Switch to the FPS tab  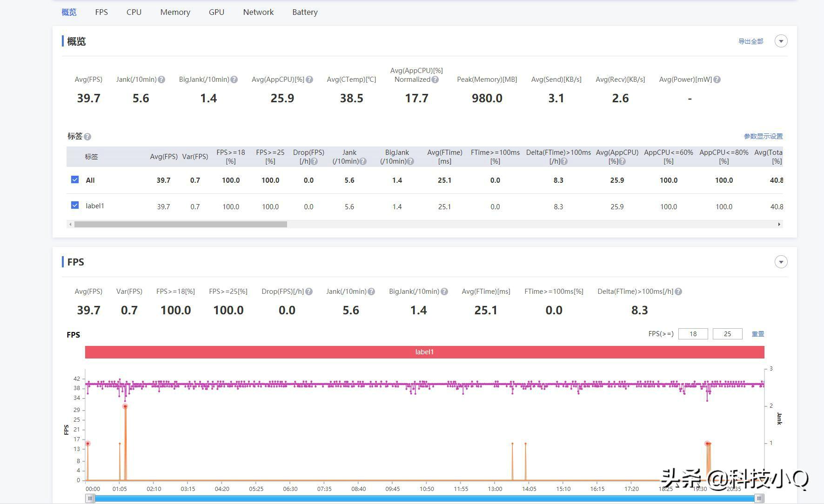coord(101,12)
